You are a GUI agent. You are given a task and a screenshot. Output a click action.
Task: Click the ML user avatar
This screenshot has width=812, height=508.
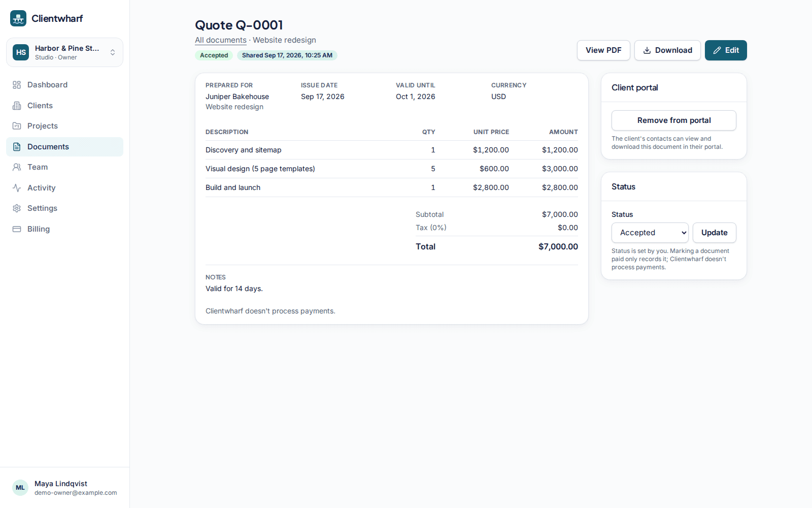tap(20, 488)
